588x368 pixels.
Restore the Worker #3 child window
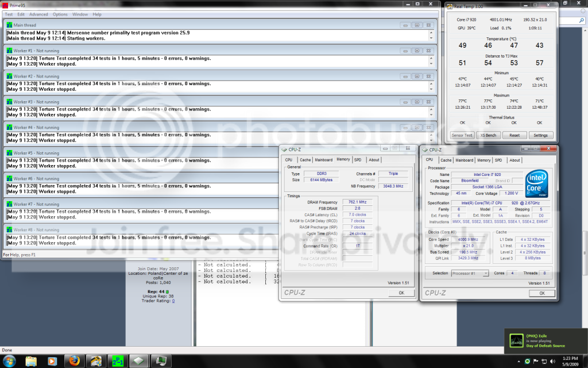point(417,102)
